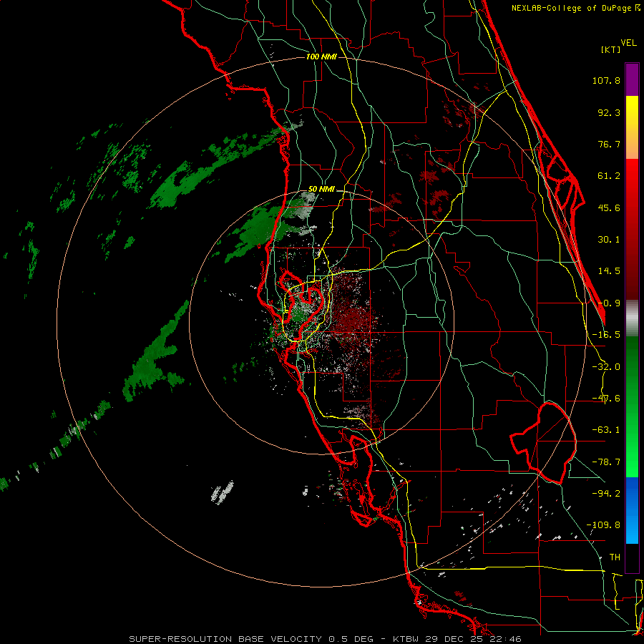Viewport: 644px width, 644px height.
Task: Click the VEL legend title
Action: pos(628,43)
